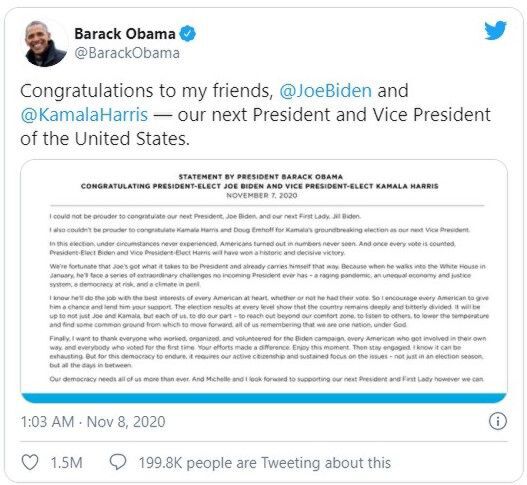Viewport: 527px width, 485px height.
Task: Open Barack Obama's profile picture
Action: pyautogui.click(x=45, y=43)
